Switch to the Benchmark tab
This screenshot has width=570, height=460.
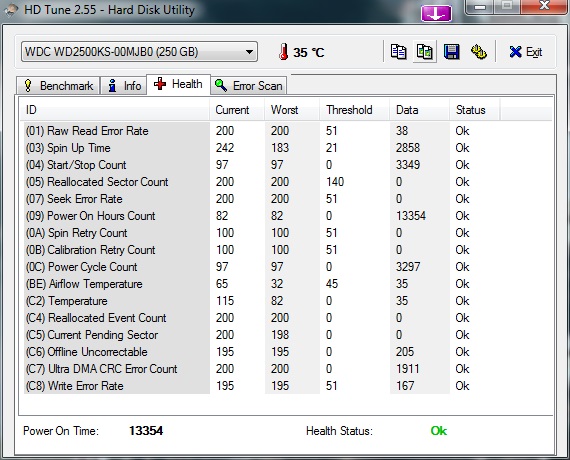click(58, 86)
